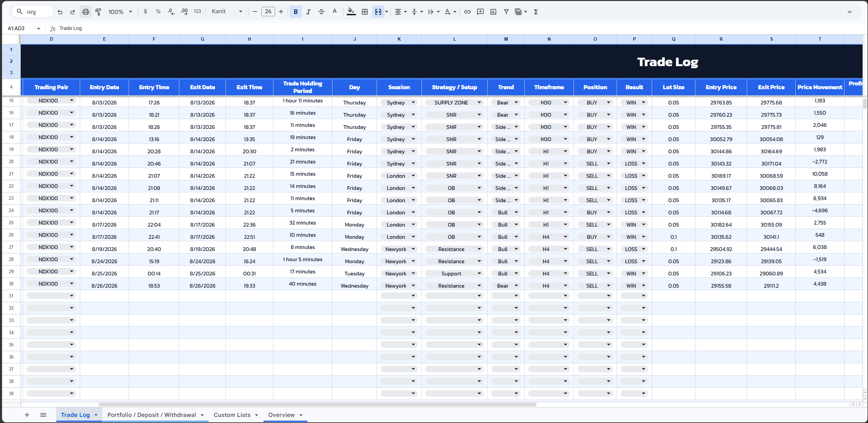Open the functions sigma icon
Image resolution: width=868 pixels, height=423 pixels.
(x=536, y=12)
